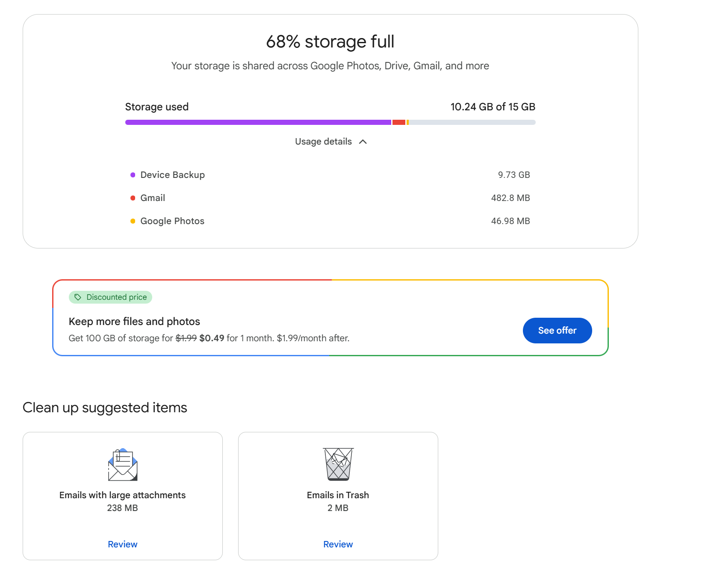Click the discount tag icon
This screenshot has height=588, width=720.
[78, 297]
